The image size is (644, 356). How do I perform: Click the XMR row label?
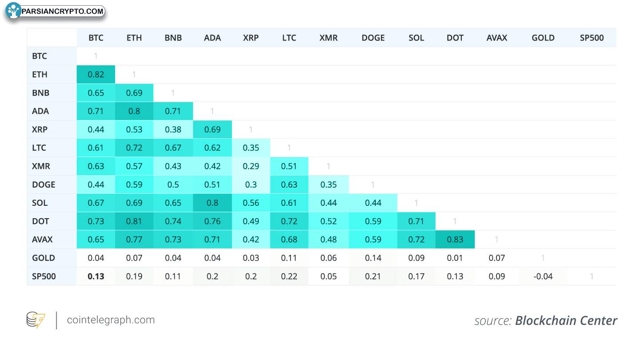[52, 166]
